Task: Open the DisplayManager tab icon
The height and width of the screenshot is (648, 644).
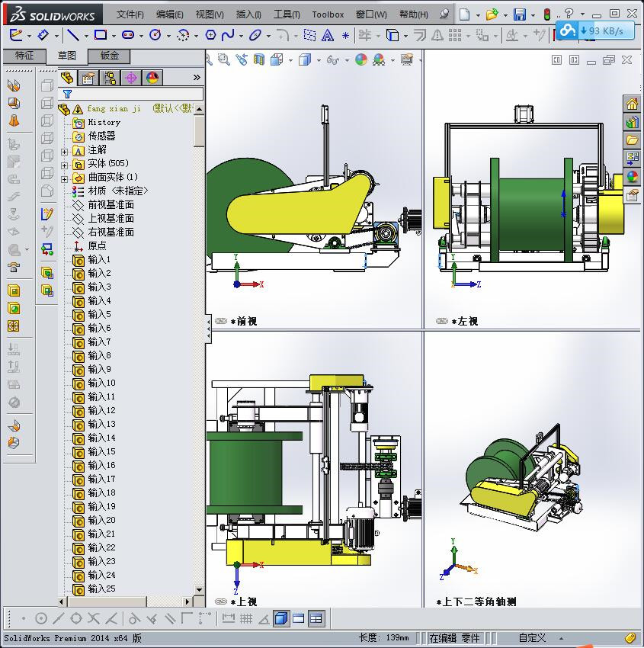Action: (x=152, y=78)
